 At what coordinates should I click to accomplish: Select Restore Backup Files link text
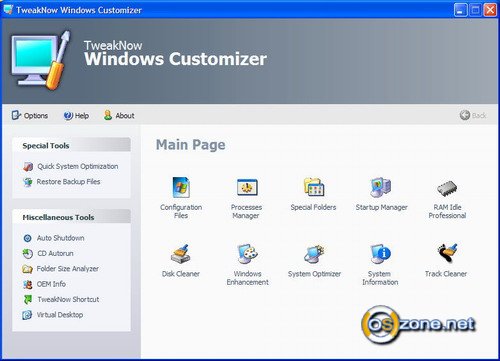click(x=68, y=182)
